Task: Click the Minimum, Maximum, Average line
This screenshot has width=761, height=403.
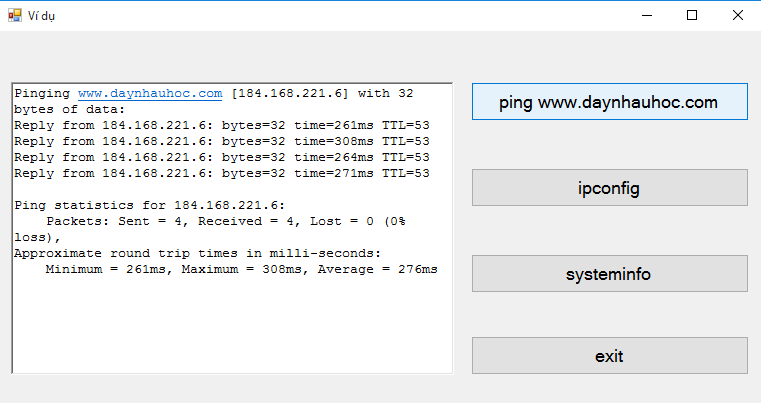Action: pyautogui.click(x=241, y=270)
